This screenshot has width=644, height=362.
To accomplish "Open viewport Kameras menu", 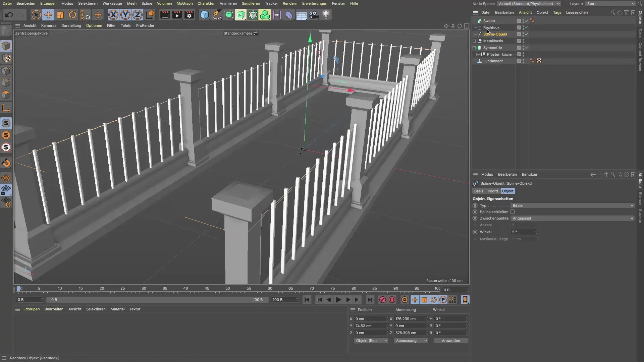I will pyautogui.click(x=49, y=25).
